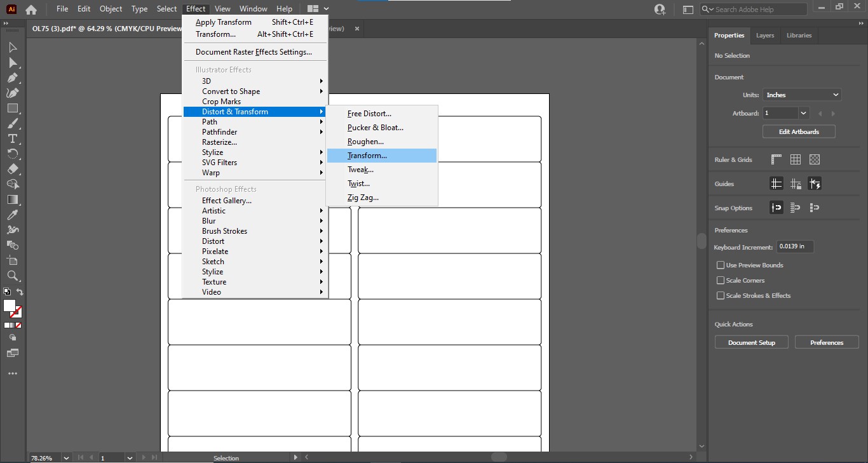868x463 pixels.
Task: Click the account sharing icon near search
Action: pos(660,10)
